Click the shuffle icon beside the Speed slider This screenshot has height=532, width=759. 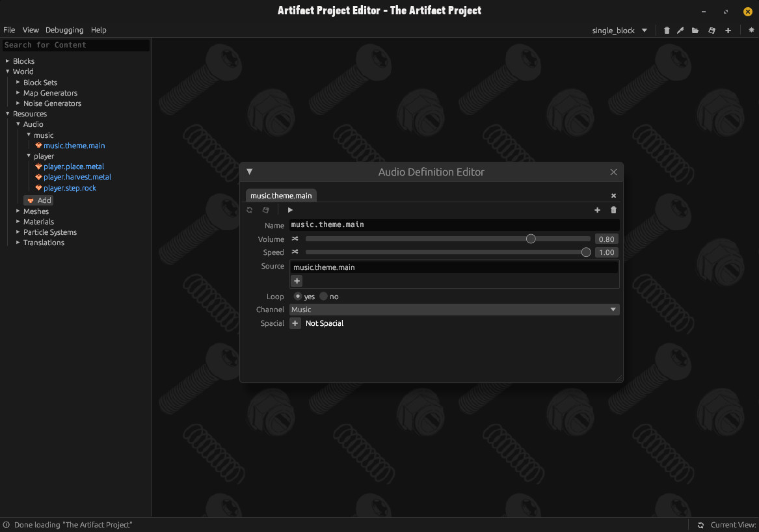pos(295,252)
